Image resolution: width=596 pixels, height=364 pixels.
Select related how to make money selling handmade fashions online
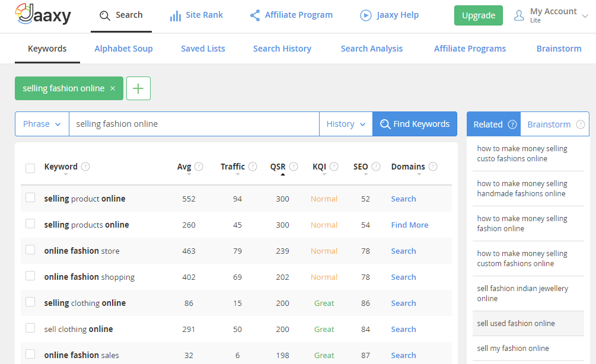(x=528, y=189)
